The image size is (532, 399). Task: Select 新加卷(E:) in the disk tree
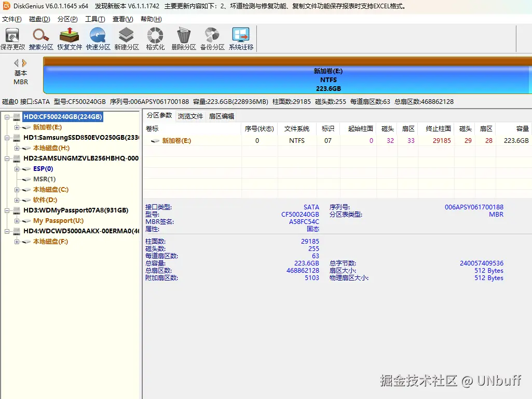(x=48, y=127)
